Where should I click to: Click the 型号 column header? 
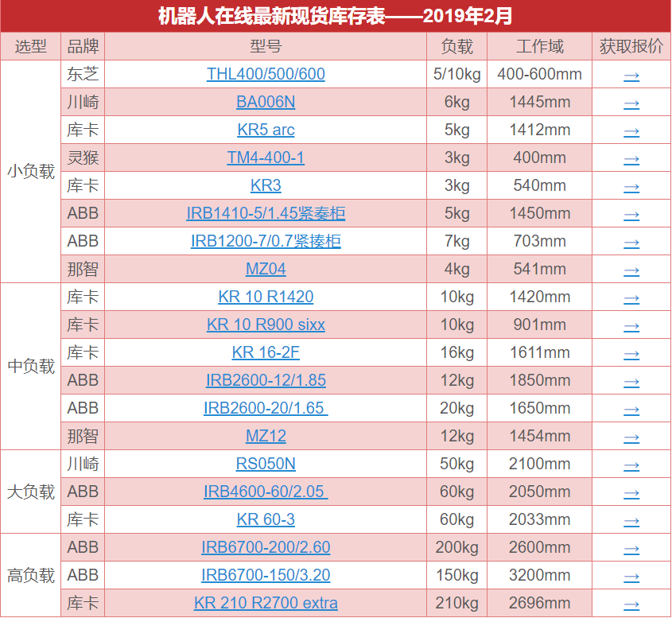coord(266,46)
